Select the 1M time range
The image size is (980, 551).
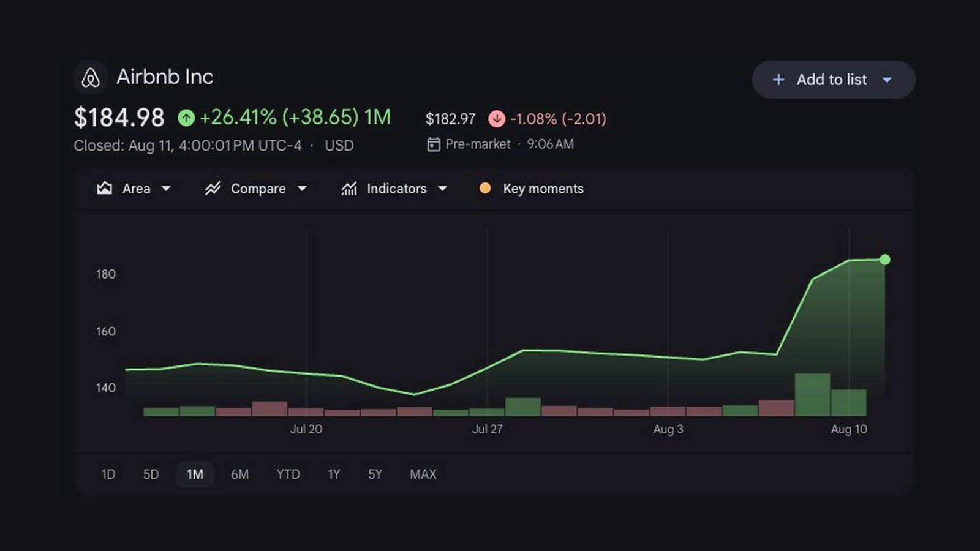click(x=195, y=474)
